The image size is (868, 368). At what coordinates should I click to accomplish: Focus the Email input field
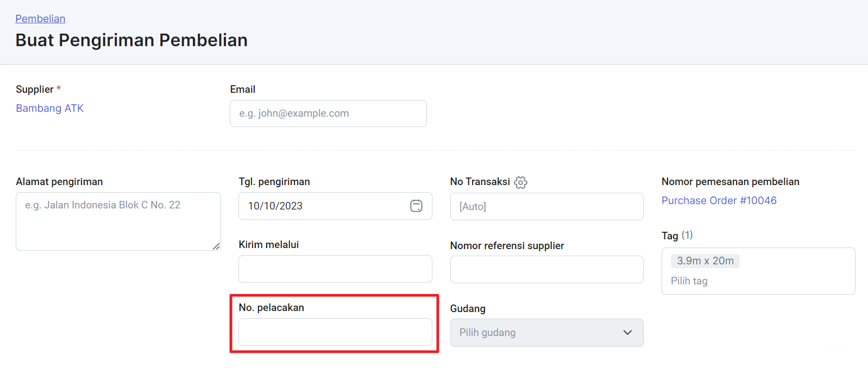[x=328, y=113]
